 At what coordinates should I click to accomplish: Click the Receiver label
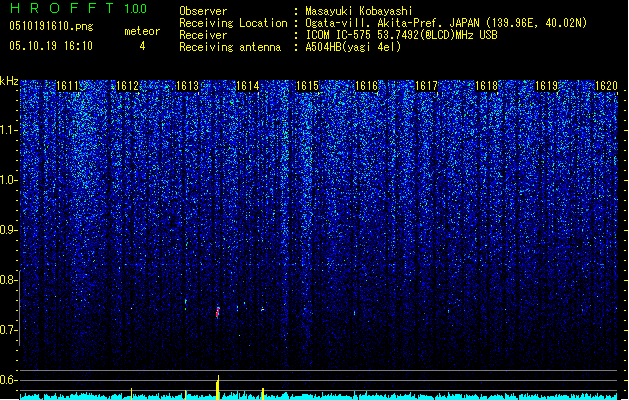click(203, 35)
